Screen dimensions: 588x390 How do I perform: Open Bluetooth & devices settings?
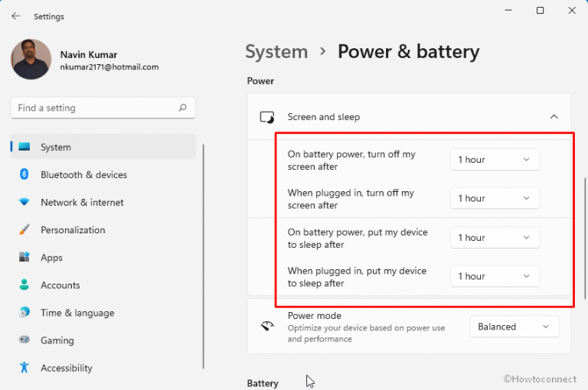tap(103, 174)
